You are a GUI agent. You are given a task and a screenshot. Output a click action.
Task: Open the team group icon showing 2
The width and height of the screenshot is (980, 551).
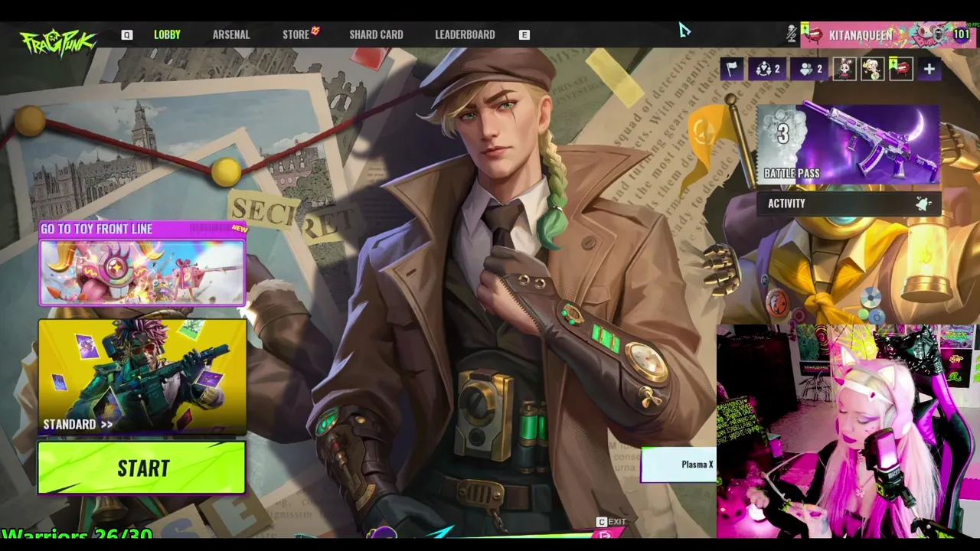[768, 69]
